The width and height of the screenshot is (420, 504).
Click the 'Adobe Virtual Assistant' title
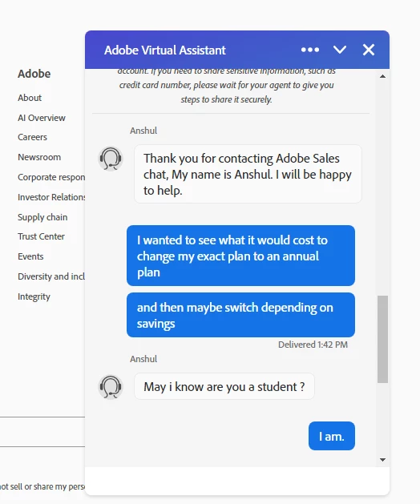click(x=164, y=50)
